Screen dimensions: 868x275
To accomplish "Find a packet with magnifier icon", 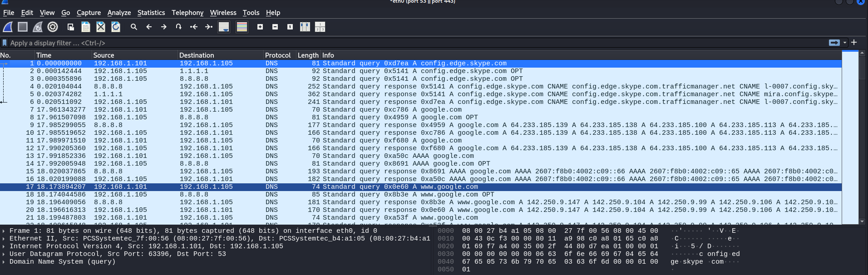I will [134, 27].
